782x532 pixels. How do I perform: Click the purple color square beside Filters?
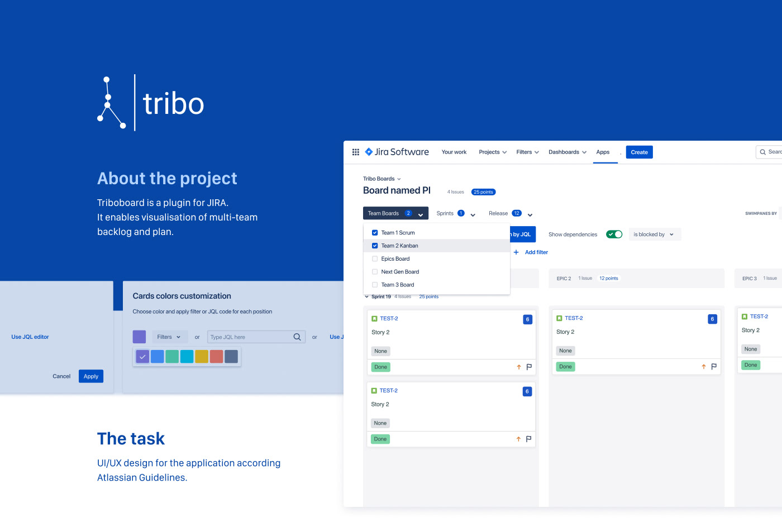point(139,337)
